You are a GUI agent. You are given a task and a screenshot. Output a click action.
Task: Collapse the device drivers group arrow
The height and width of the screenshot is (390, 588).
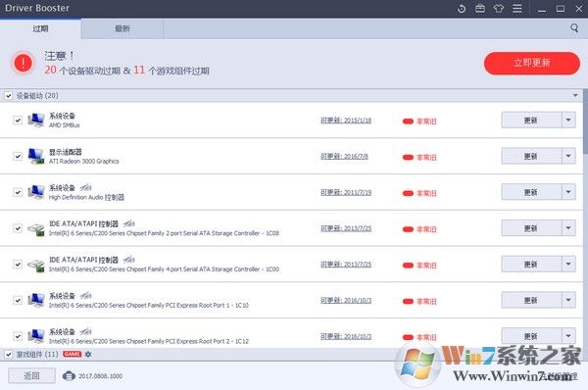[x=575, y=96]
